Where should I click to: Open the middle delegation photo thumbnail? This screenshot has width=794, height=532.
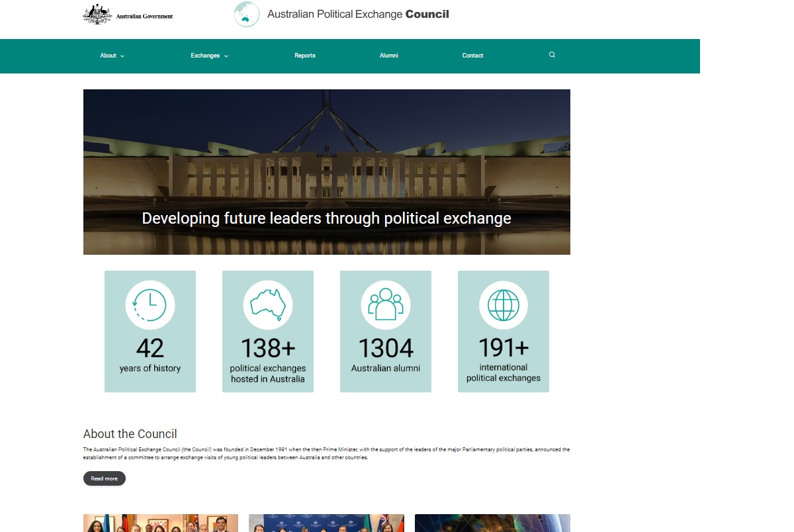tap(326, 523)
